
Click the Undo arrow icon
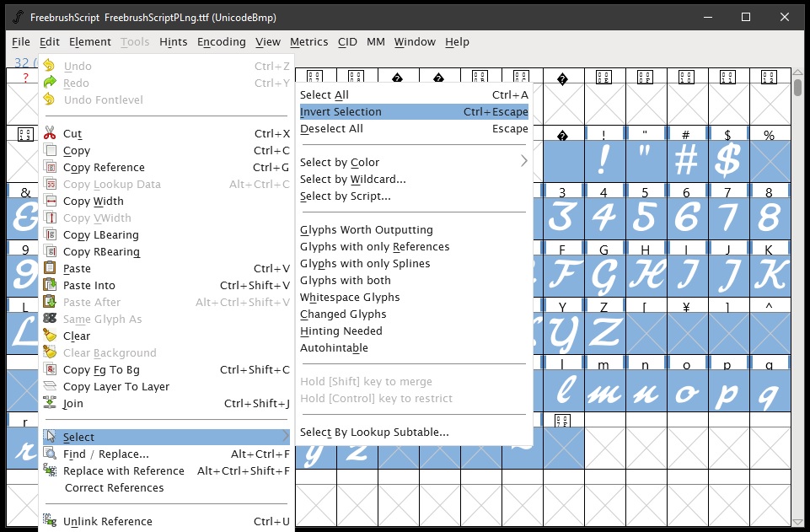tap(50, 66)
